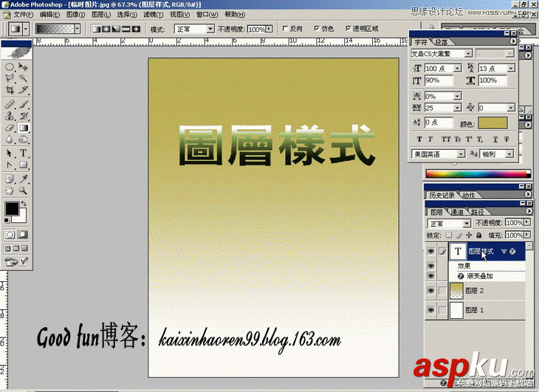Switch to the 动作 actions tab
This screenshot has width=539, height=392.
click(x=469, y=196)
